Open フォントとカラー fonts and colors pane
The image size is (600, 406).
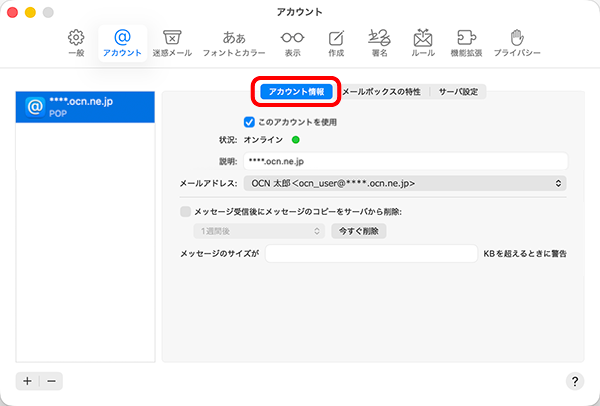[234, 41]
